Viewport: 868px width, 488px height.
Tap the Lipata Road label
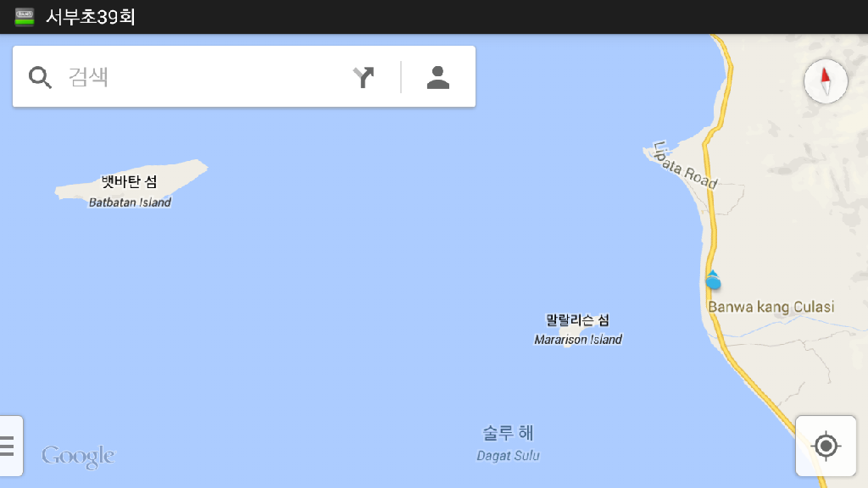[685, 165]
